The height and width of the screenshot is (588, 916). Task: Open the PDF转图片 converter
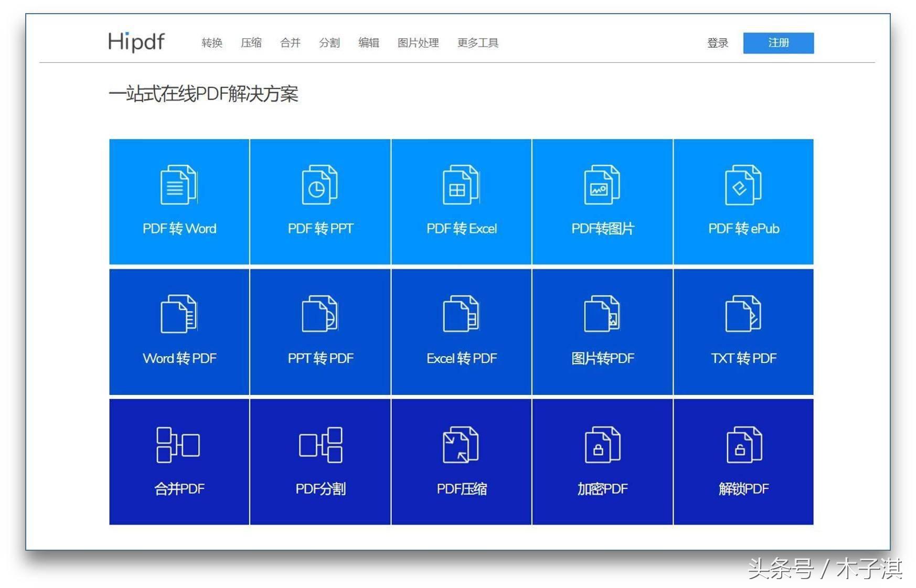click(x=602, y=201)
